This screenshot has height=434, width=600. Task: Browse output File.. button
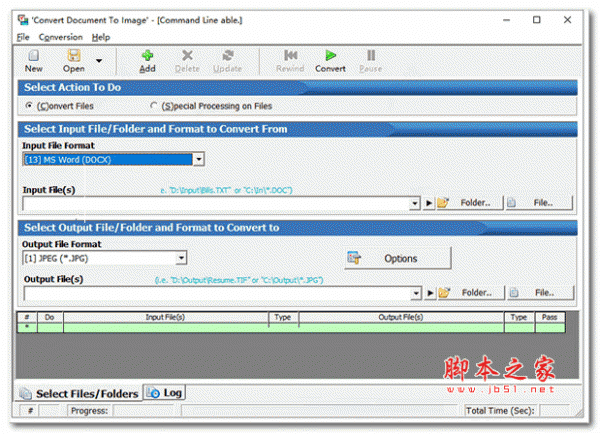coord(540,293)
